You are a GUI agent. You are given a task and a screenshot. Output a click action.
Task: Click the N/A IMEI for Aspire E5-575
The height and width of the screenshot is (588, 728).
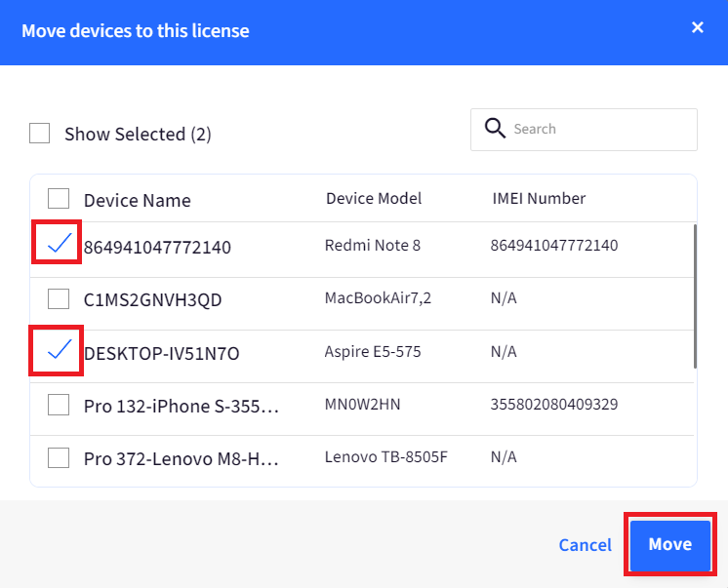click(x=504, y=351)
